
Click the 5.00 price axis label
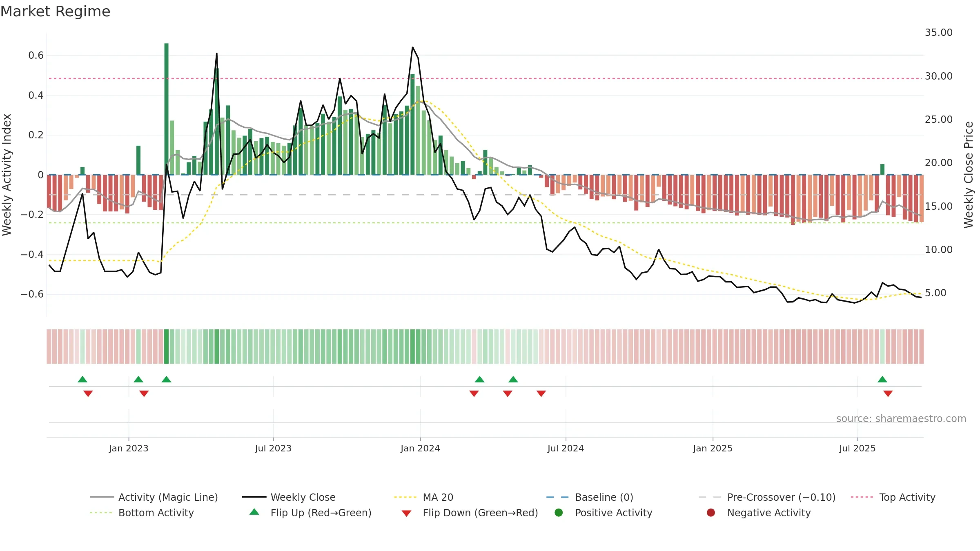[x=935, y=293]
